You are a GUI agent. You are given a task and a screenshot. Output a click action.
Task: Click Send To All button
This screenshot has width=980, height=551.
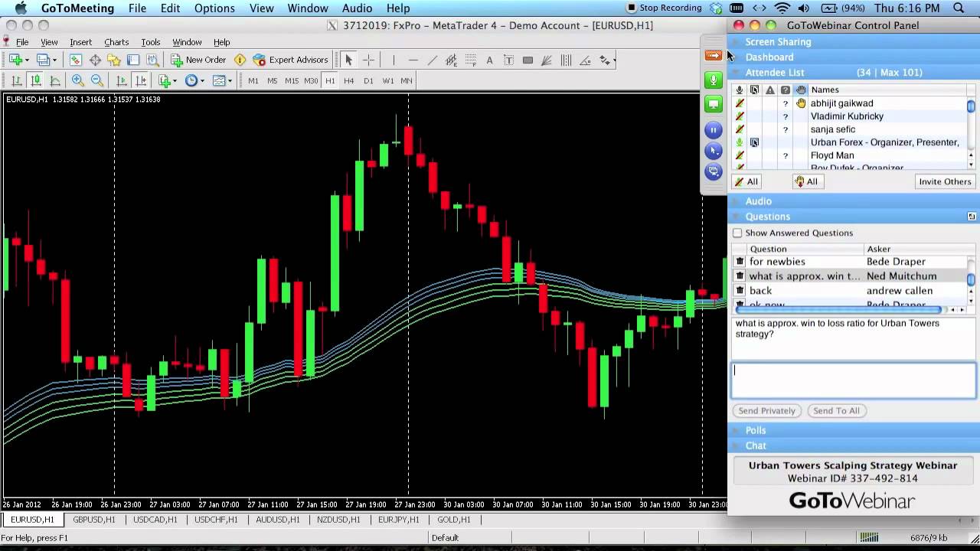pos(836,411)
